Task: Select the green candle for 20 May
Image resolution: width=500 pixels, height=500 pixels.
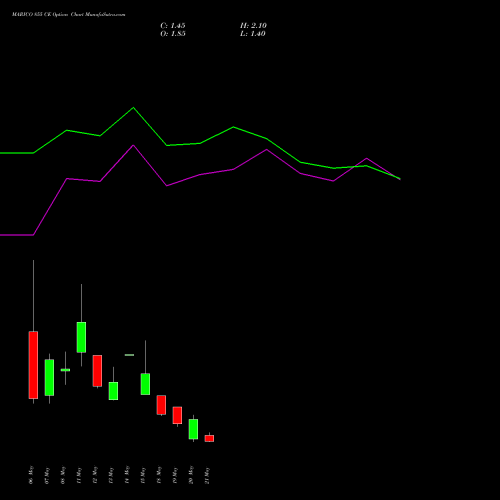Action: coord(193,429)
